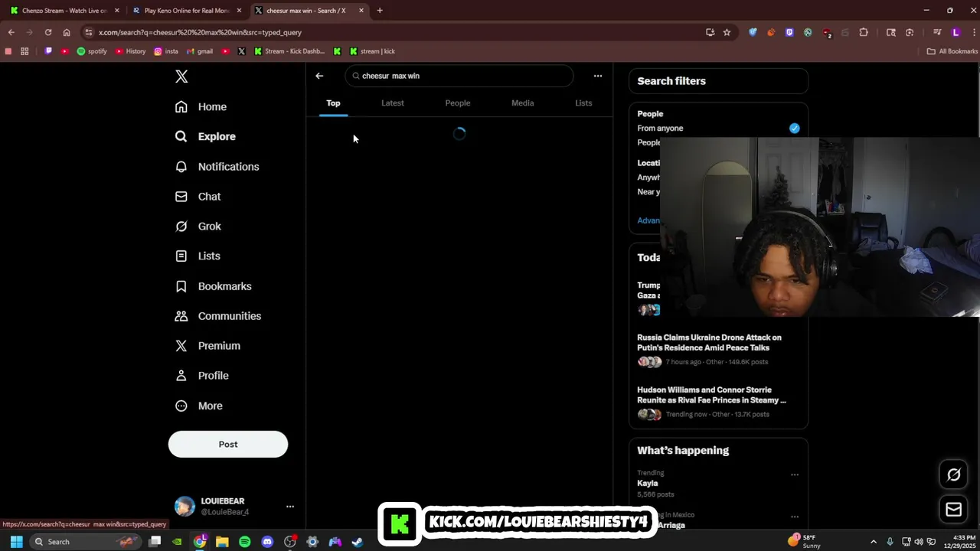Click the back arrow beside the search box

coord(319,76)
